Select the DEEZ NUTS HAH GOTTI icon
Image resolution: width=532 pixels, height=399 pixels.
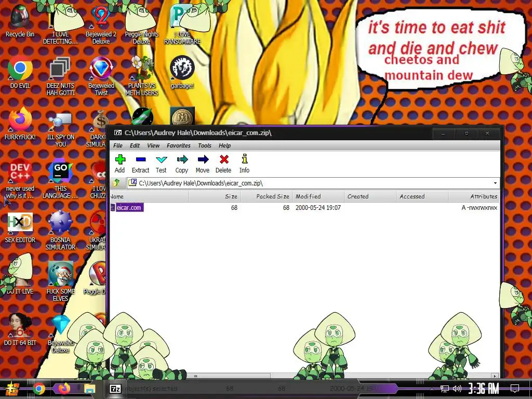(60, 76)
